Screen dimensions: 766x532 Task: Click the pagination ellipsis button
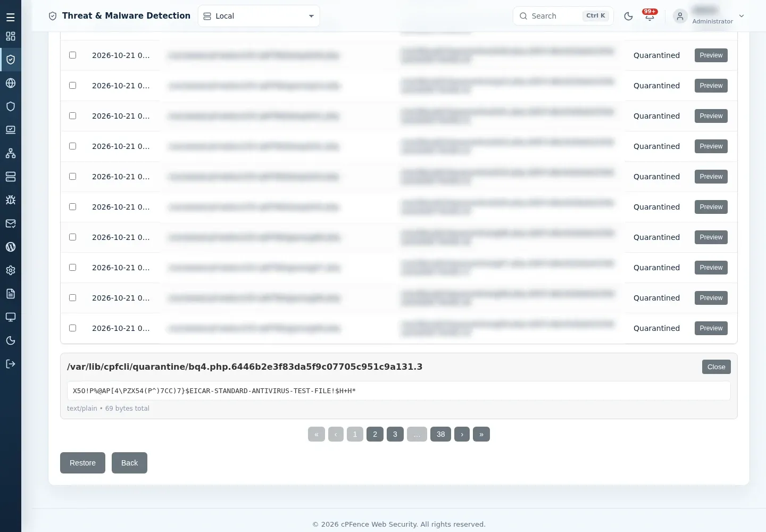point(417,434)
